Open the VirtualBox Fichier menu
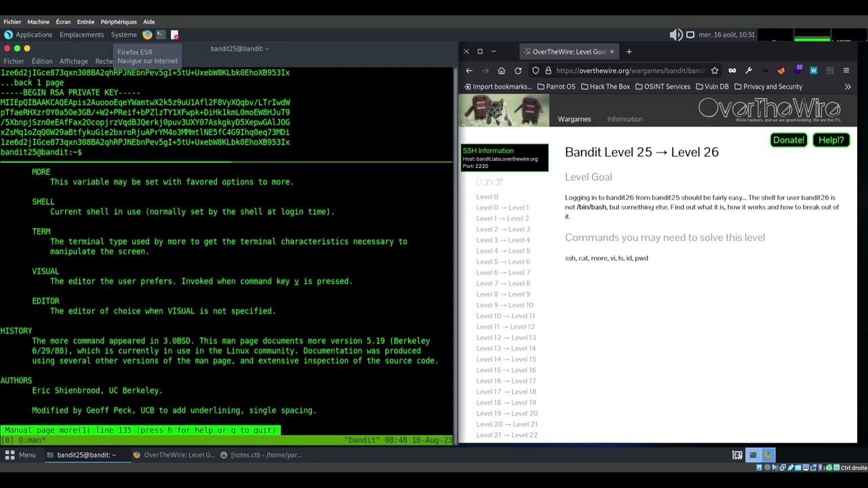 [12, 22]
